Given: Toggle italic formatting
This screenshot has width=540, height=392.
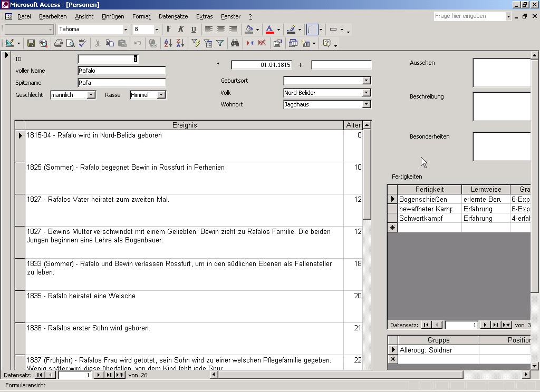Looking at the screenshot, I should click(181, 30).
